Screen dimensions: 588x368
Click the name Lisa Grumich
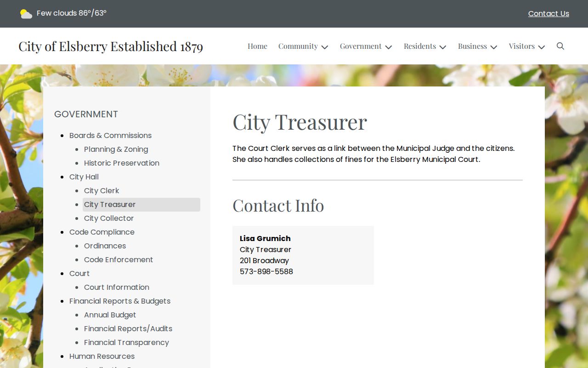pos(265,238)
